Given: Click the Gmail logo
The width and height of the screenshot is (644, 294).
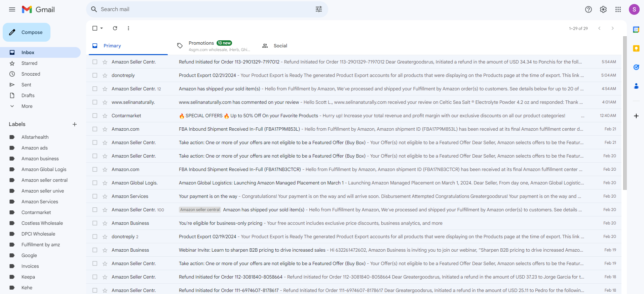Looking at the screenshot, I should [38, 9].
